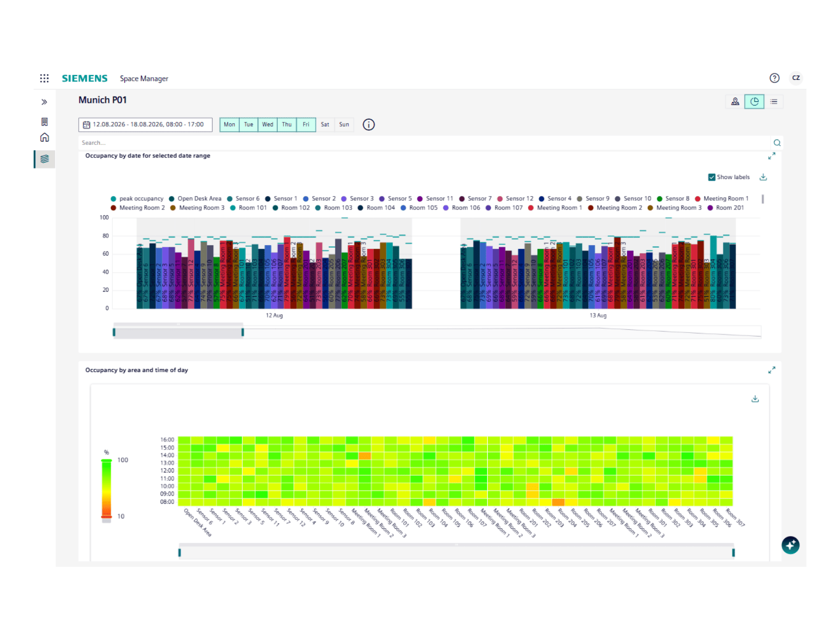Expand the sidebar with double chevron
The height and width of the screenshot is (630, 840).
(x=45, y=102)
